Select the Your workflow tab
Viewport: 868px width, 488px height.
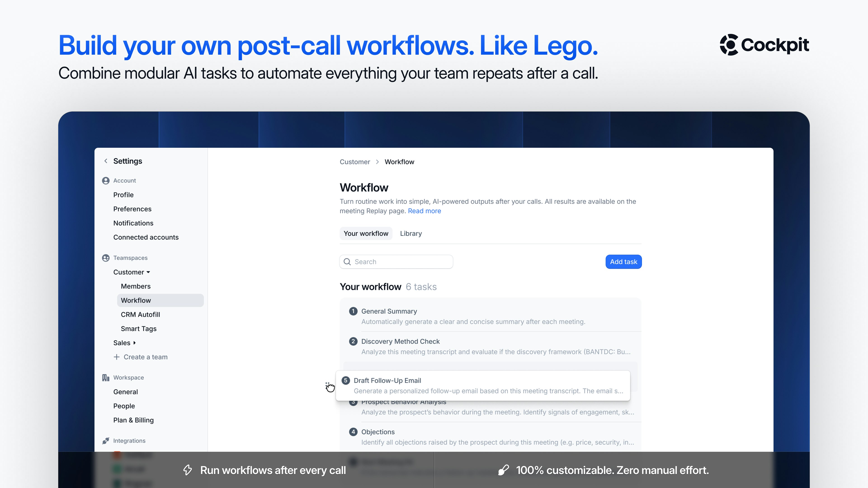(x=366, y=233)
